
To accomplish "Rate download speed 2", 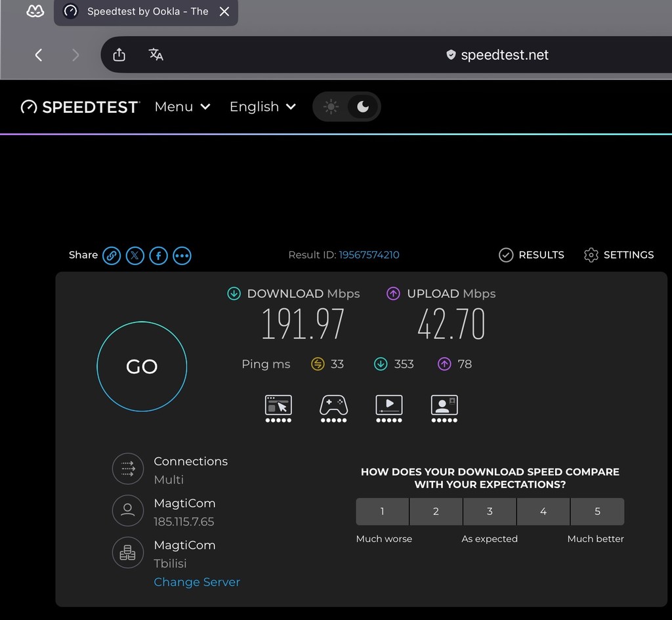I will point(436,511).
